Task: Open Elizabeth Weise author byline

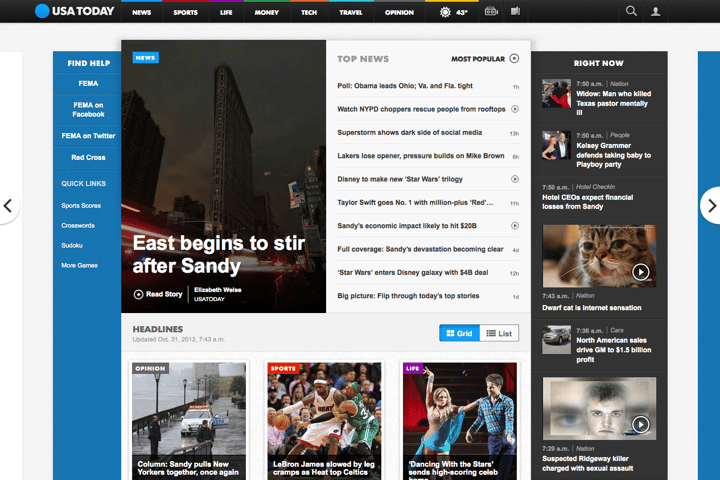Action: (218, 290)
